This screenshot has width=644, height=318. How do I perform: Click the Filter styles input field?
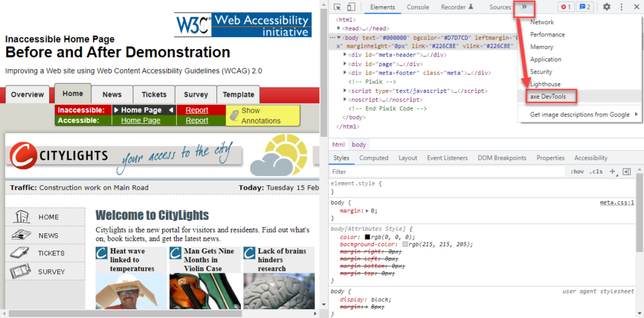click(x=448, y=172)
